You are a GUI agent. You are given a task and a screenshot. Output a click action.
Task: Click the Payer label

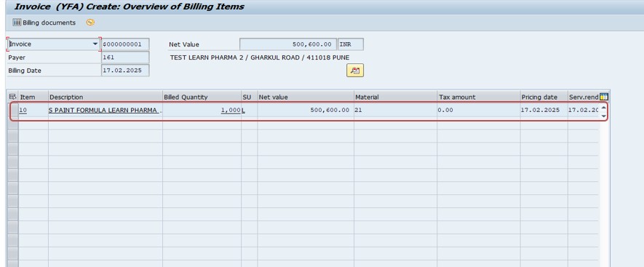pos(17,57)
